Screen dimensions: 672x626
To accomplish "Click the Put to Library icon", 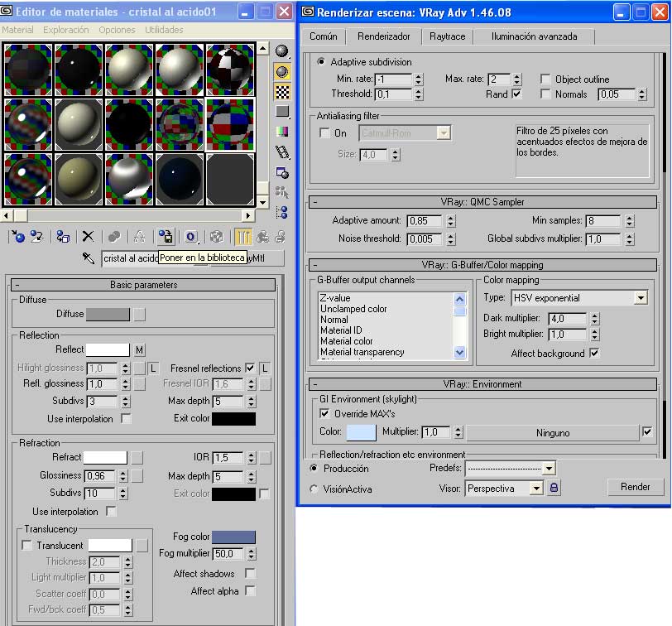I will 166,236.
